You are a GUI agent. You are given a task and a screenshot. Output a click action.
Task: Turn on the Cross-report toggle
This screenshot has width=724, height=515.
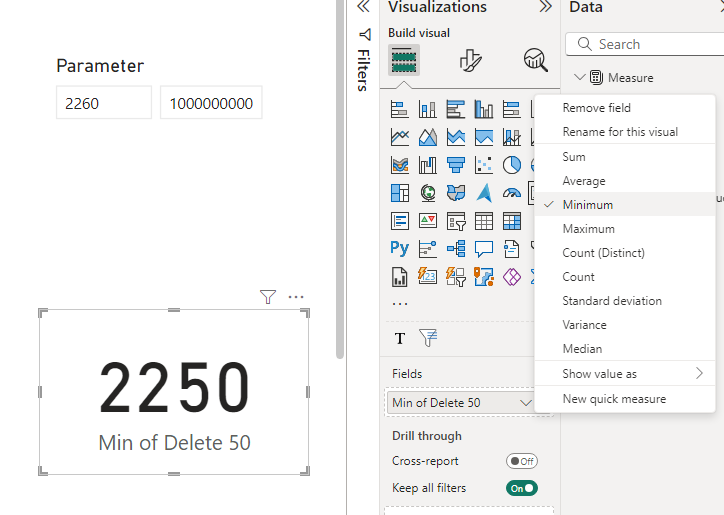tap(522, 461)
